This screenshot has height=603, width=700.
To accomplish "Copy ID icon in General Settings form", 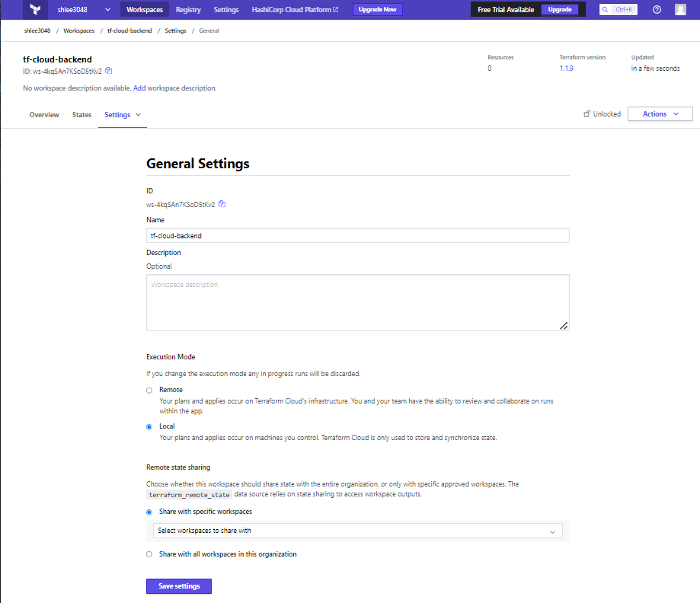I will click(222, 204).
